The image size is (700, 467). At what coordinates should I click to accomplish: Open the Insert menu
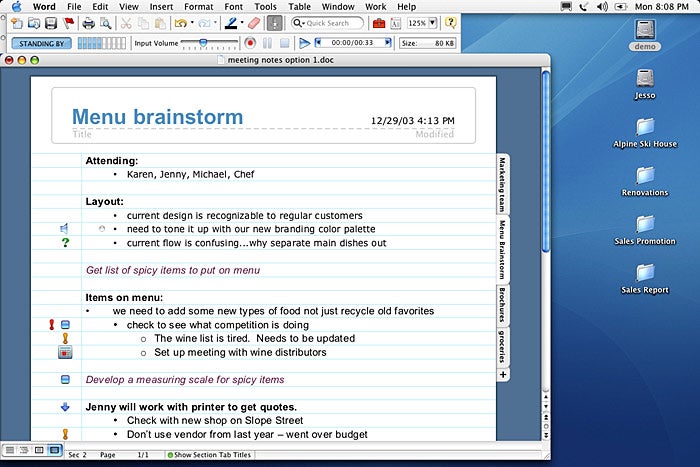(161, 7)
